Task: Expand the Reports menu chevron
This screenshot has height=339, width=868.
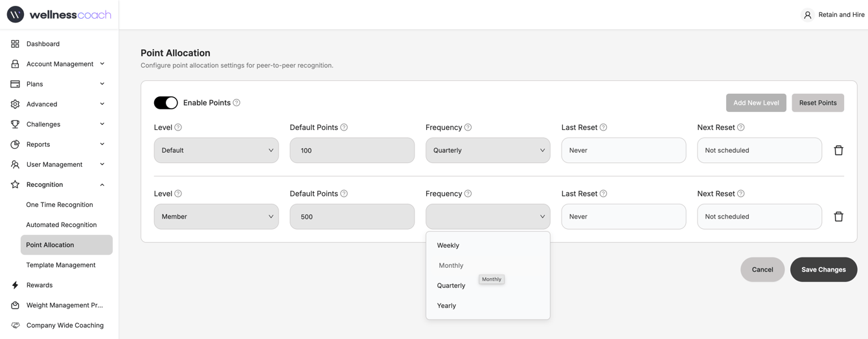Action: click(102, 144)
